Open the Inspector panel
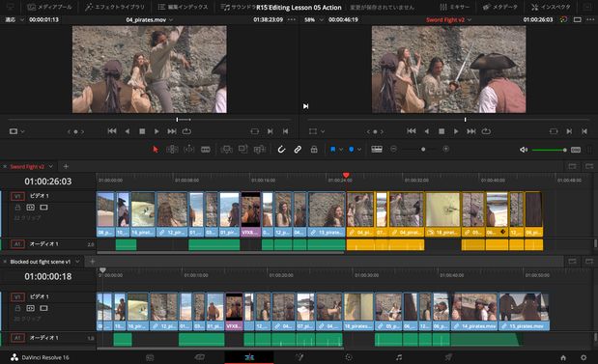The image size is (598, 364). [x=551, y=7]
